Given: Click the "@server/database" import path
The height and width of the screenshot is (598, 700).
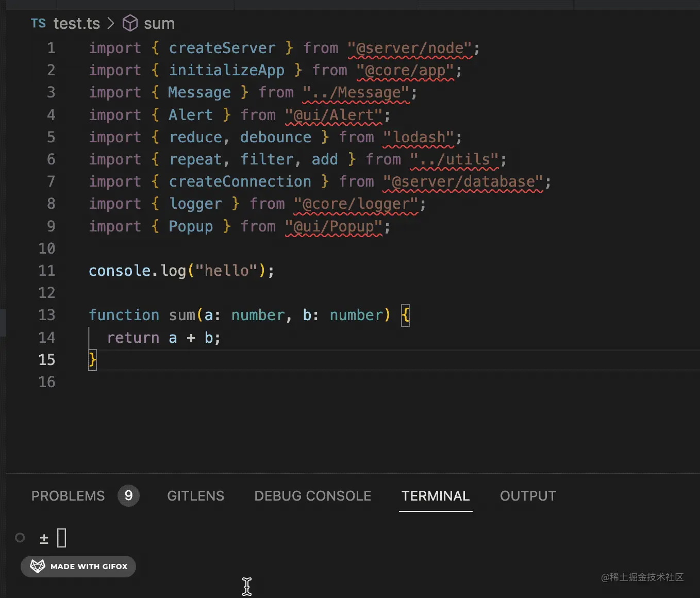Looking at the screenshot, I should (463, 181).
